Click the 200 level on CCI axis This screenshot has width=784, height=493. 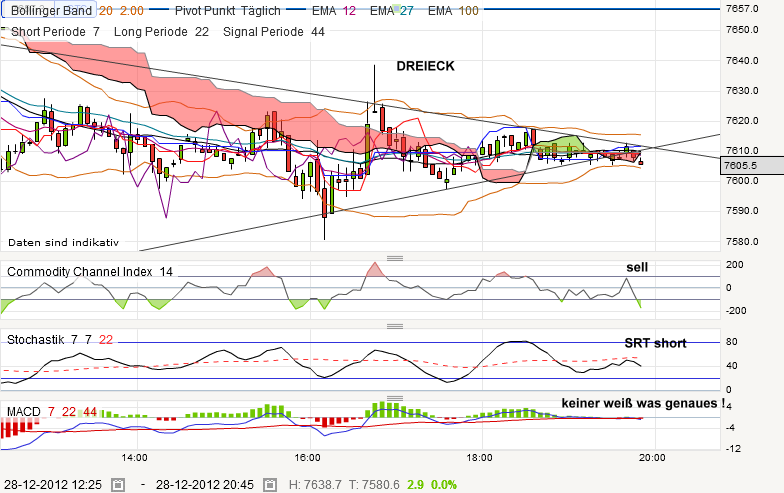[x=734, y=265]
